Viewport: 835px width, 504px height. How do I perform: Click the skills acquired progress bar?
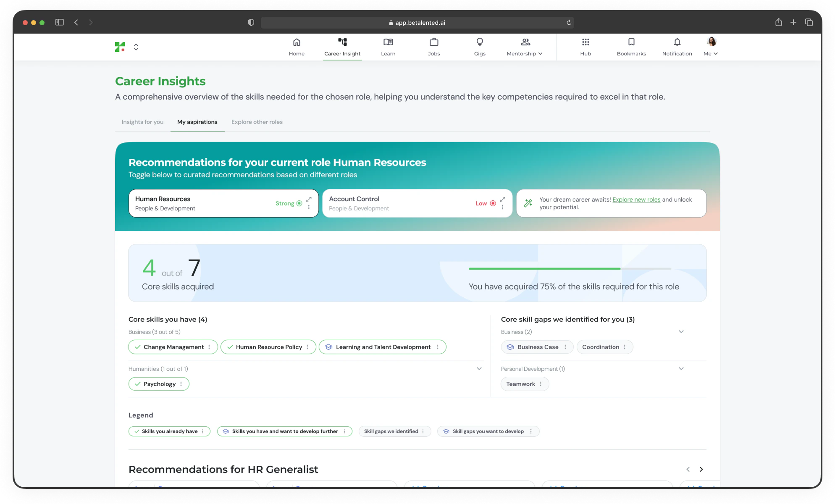tap(570, 269)
